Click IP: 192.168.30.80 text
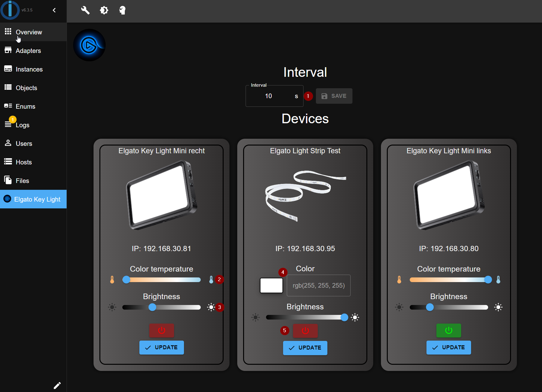Screen dimensions: 542x392 (x=449, y=249)
